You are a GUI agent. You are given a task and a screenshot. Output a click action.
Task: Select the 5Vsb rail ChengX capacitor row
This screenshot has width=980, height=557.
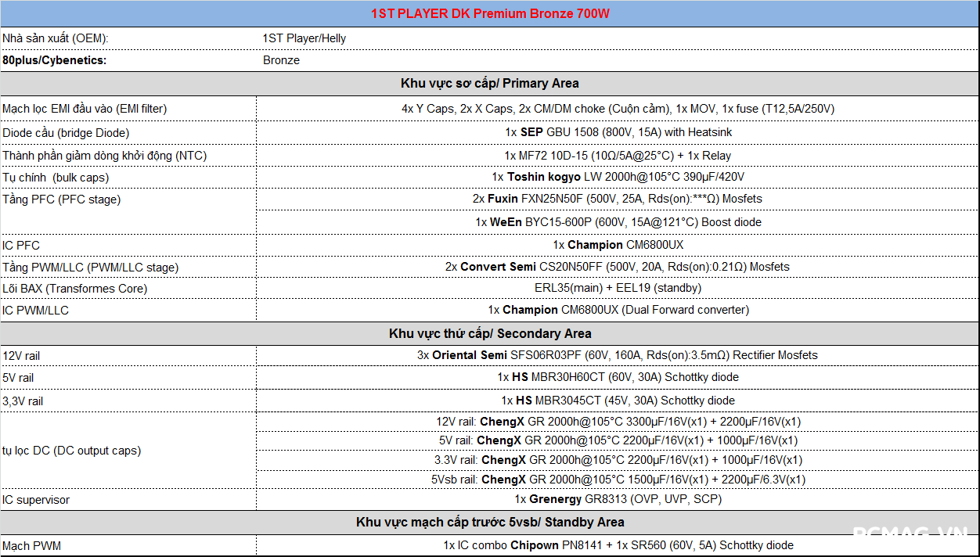click(618, 480)
